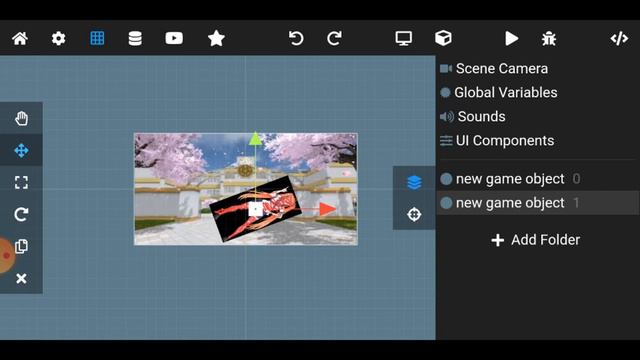Play the game preview
Image resolution: width=640 pixels, height=360 pixels.
[511, 39]
